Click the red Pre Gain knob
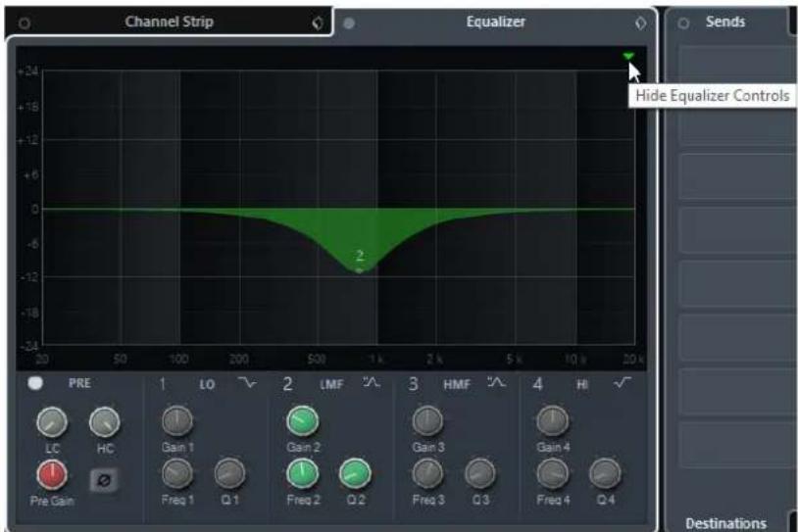Screen dimensions: 798x532 coord(52,474)
